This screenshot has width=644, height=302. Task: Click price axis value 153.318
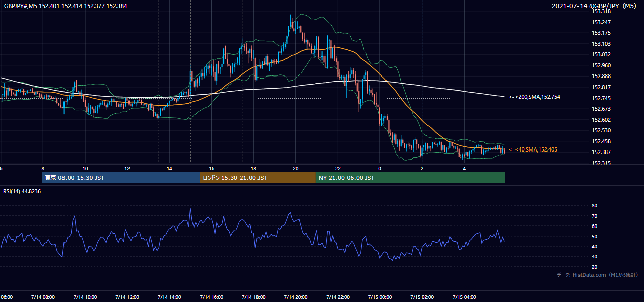point(601,11)
